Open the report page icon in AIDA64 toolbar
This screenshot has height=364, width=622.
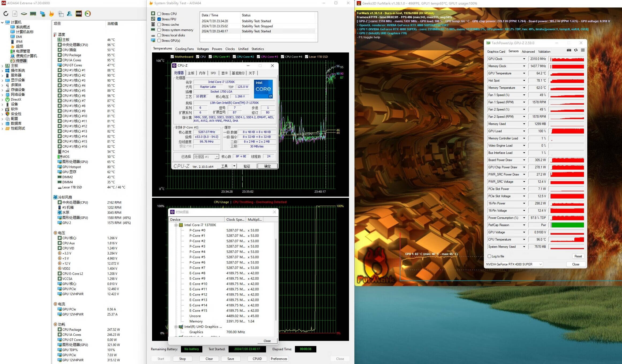(15, 14)
